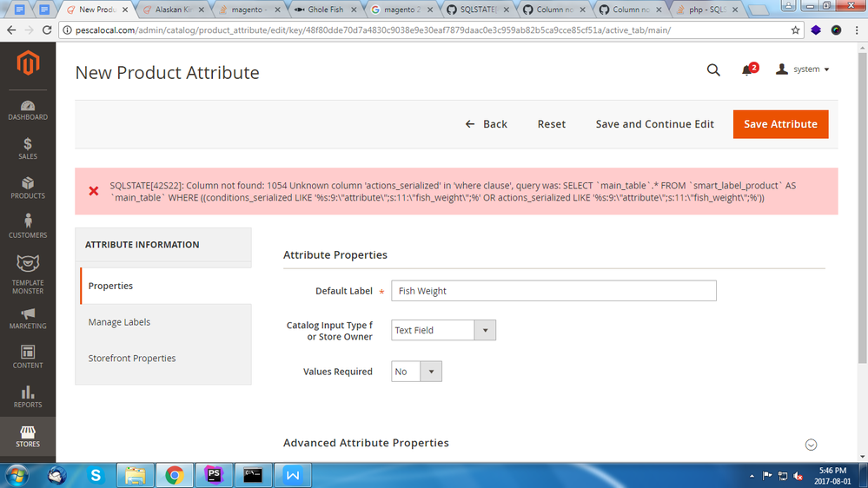Switch to the Manage Labels tab
The width and height of the screenshot is (868, 488).
(119, 322)
